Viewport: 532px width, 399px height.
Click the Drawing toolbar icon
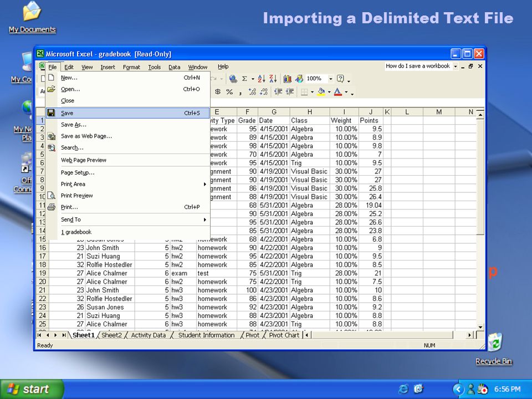coord(299,79)
